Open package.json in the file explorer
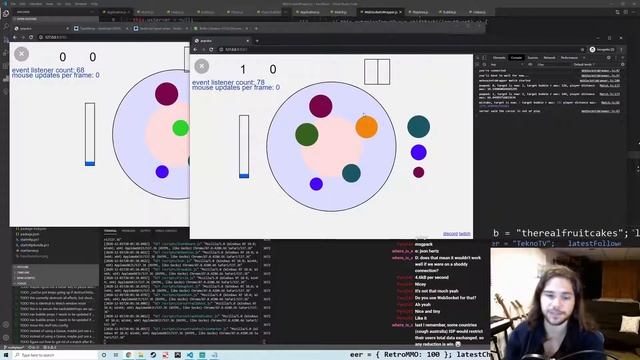Image resolution: width=640 pixels, height=360 pixels. 30,234
